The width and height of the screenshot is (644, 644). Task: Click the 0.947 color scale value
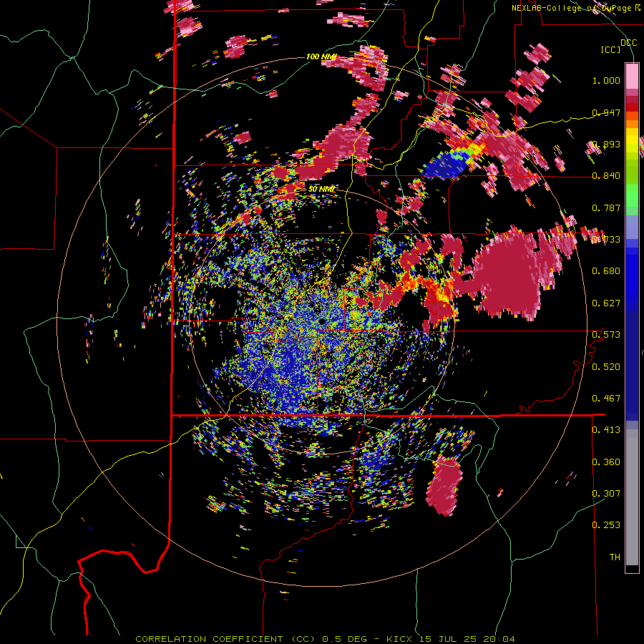(x=606, y=112)
